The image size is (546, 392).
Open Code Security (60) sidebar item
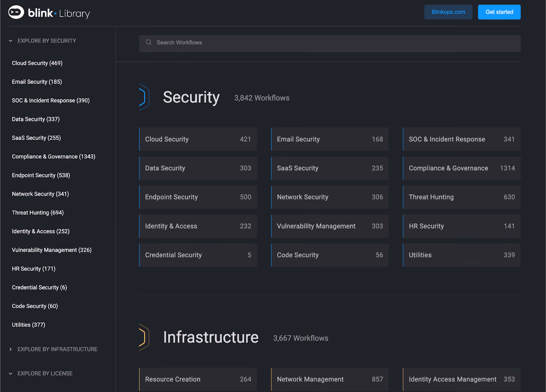[x=35, y=306]
